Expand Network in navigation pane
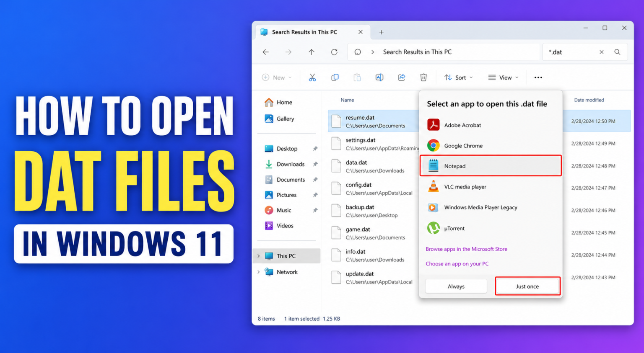This screenshot has height=353, width=644. pyautogui.click(x=259, y=272)
